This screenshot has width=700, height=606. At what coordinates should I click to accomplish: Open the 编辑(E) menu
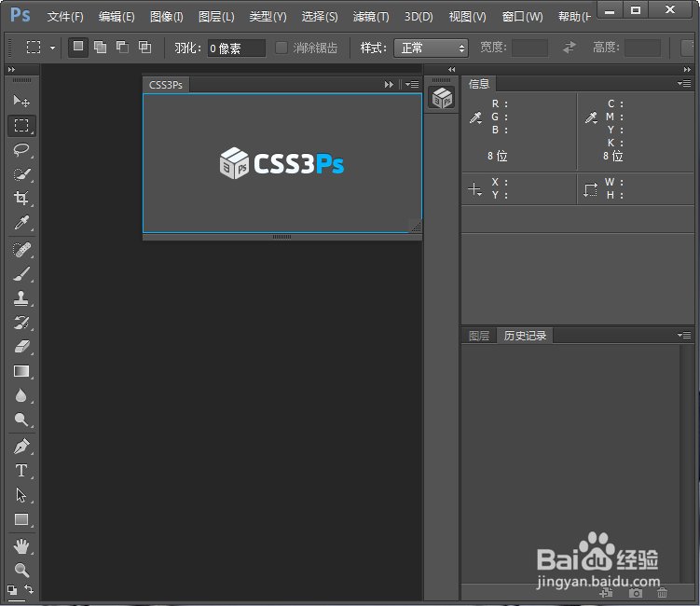[117, 17]
